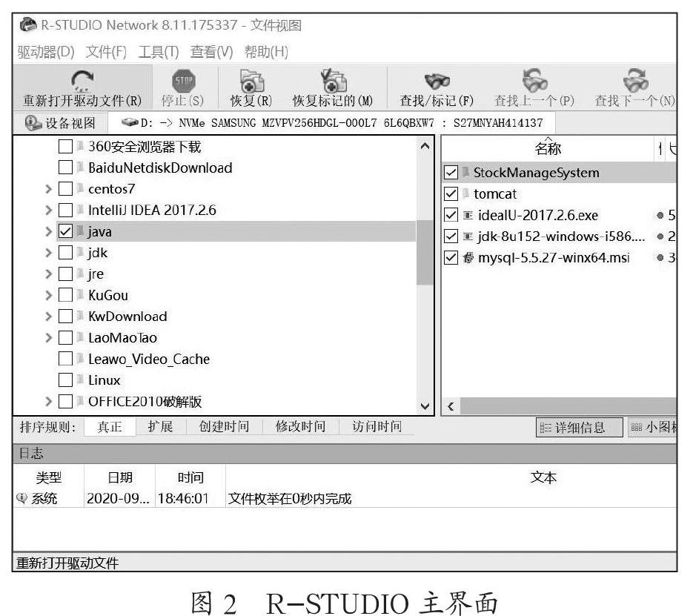This screenshot has height=616, width=693.
Task: Open the 工具(T) menu
Action: [x=158, y=52]
